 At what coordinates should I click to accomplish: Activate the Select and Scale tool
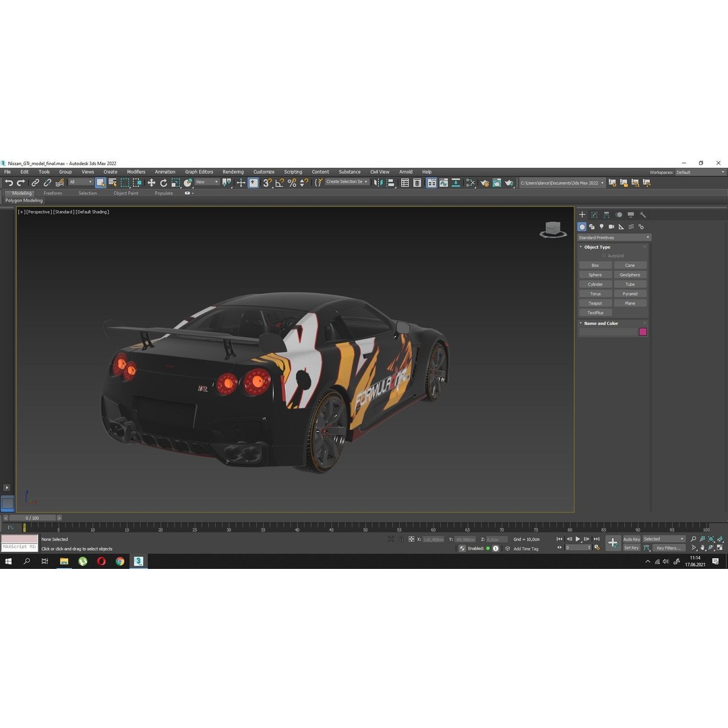tap(175, 183)
